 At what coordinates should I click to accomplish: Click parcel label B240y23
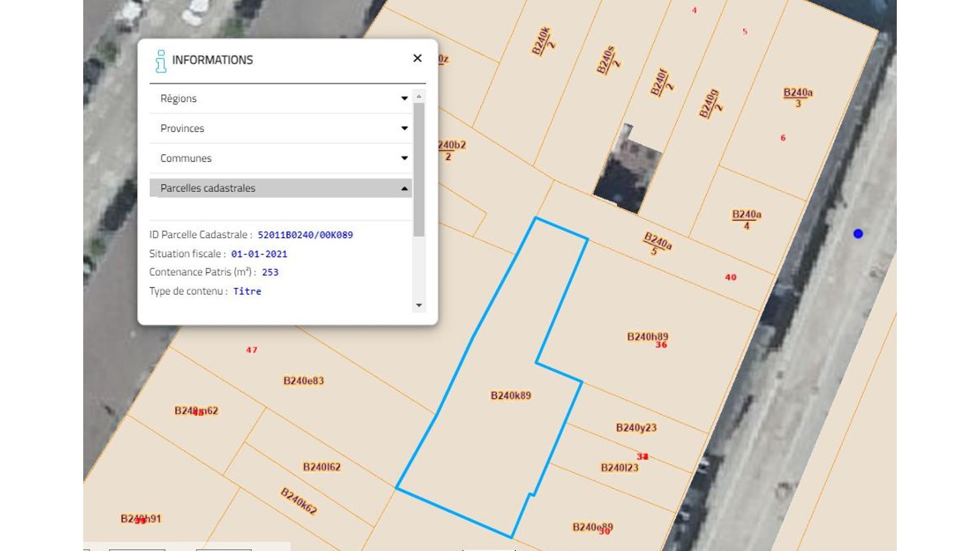coord(636,428)
